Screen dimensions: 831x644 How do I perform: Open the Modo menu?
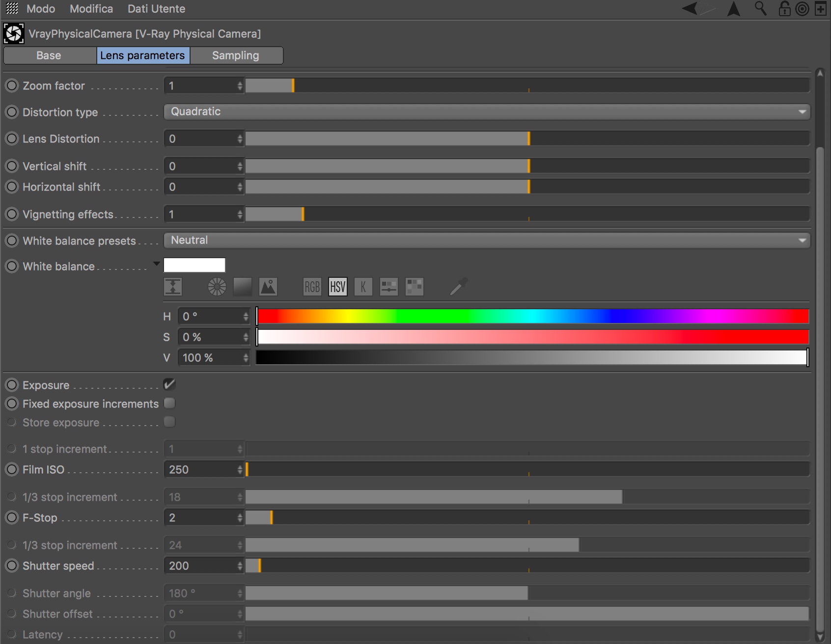pyautogui.click(x=41, y=9)
